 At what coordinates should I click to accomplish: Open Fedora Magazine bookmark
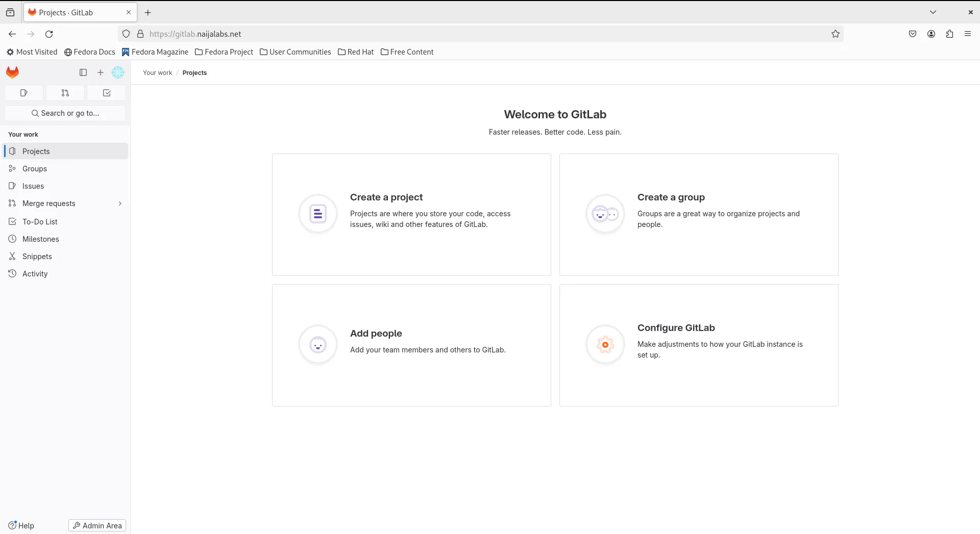[x=155, y=52]
